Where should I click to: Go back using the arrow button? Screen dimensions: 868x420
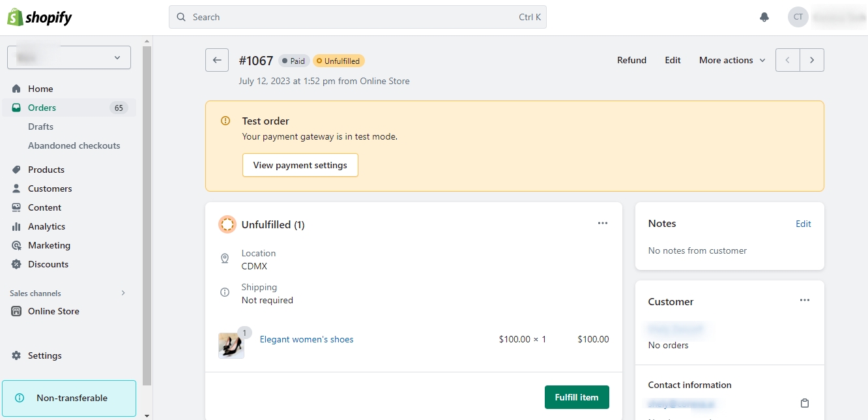217,60
